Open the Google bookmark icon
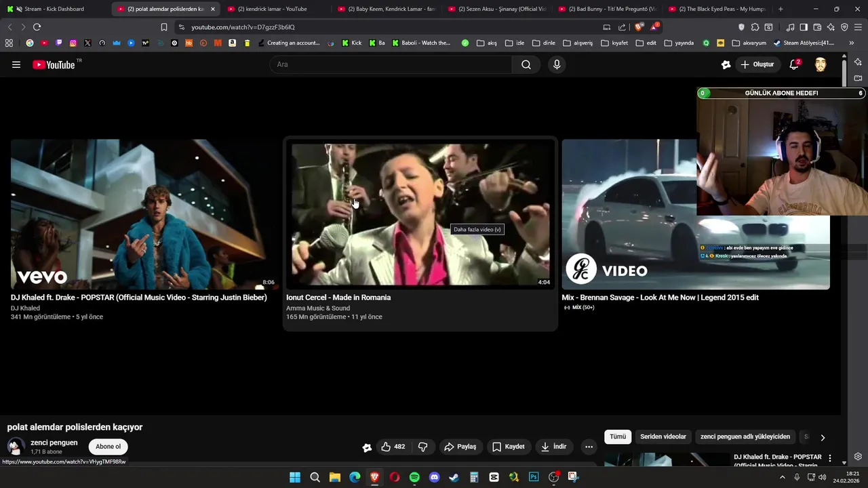The width and height of the screenshot is (868, 488). click(x=30, y=43)
